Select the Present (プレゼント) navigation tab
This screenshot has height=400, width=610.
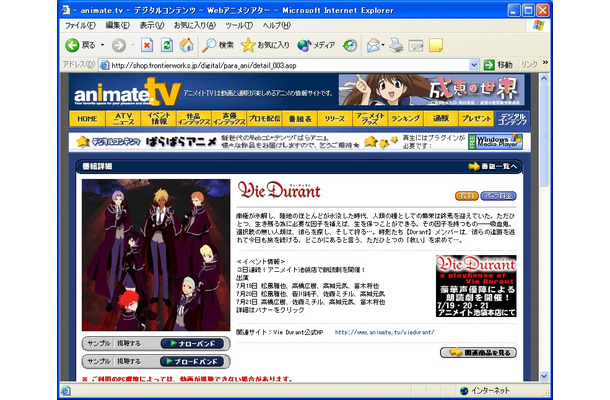[x=476, y=119]
